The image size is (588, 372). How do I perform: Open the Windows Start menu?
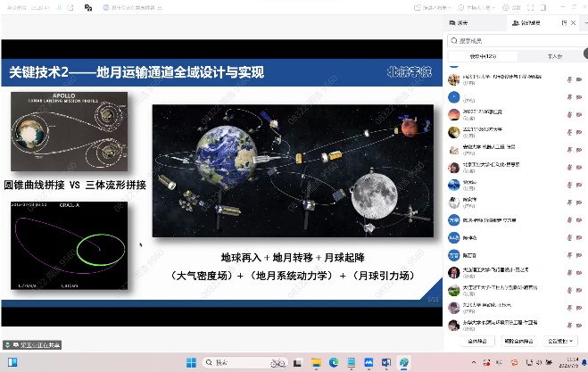click(189, 362)
